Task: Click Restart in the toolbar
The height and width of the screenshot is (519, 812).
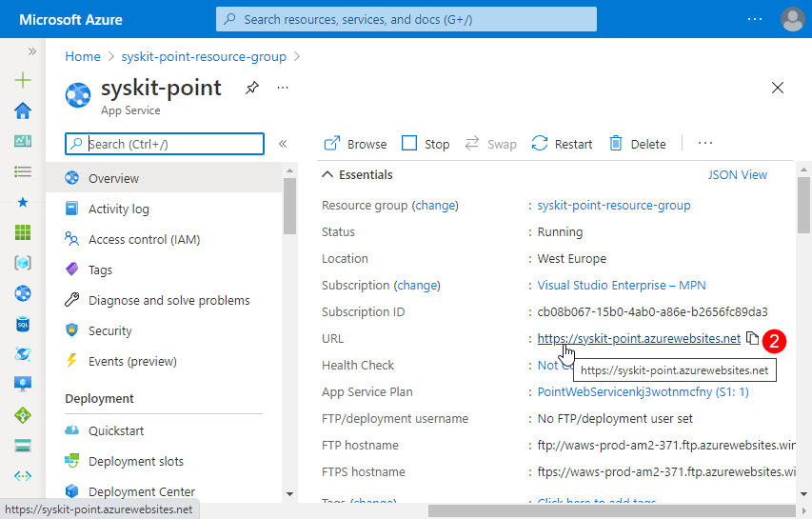Action: click(x=562, y=144)
